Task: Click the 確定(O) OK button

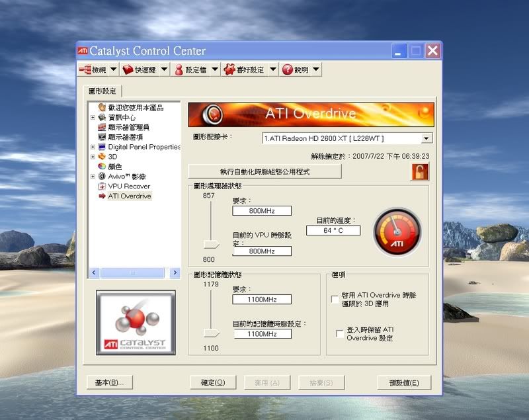Action: point(213,382)
